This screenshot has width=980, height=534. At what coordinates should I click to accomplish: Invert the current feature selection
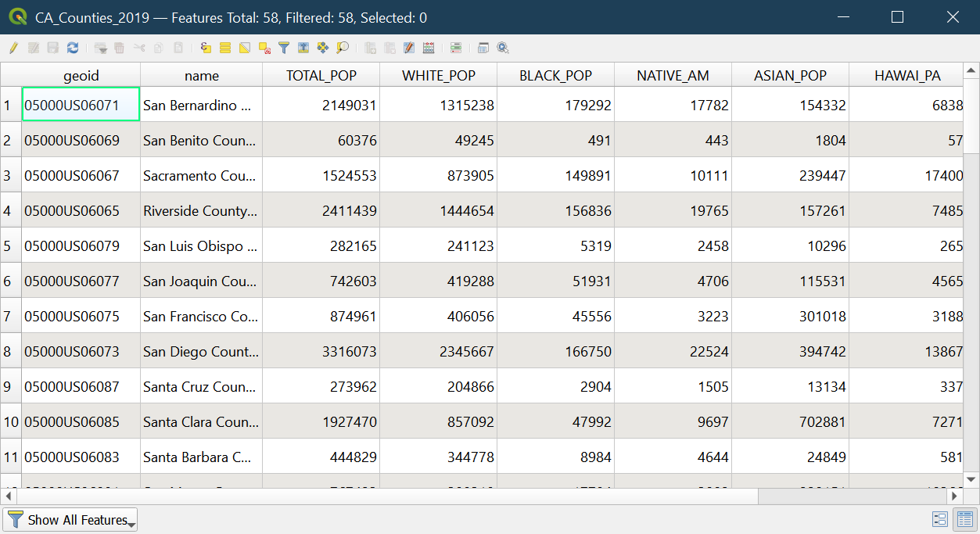click(245, 48)
